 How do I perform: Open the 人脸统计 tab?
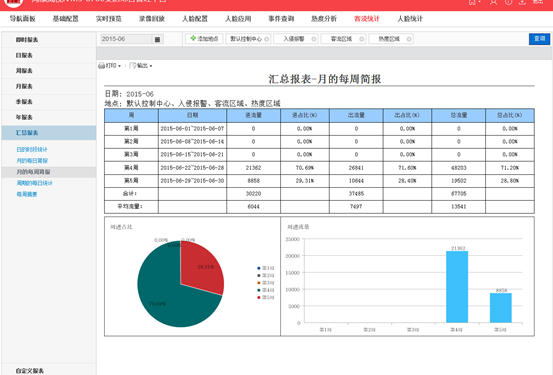410,19
